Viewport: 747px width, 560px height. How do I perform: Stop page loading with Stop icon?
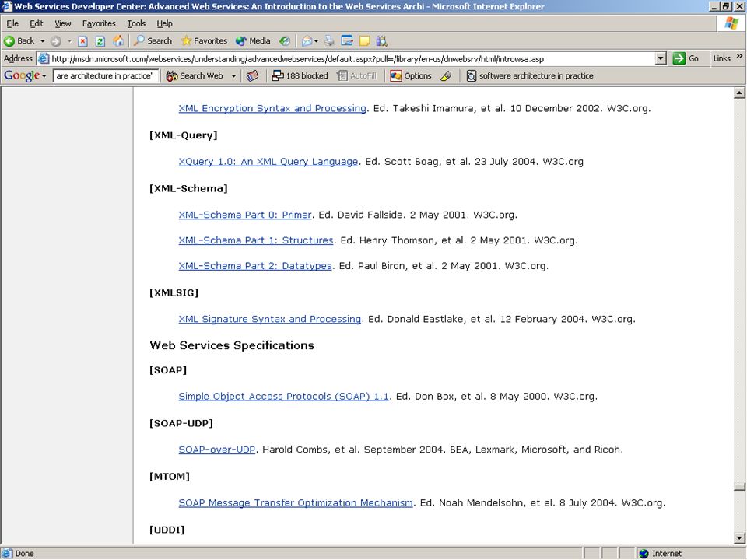(x=83, y=41)
